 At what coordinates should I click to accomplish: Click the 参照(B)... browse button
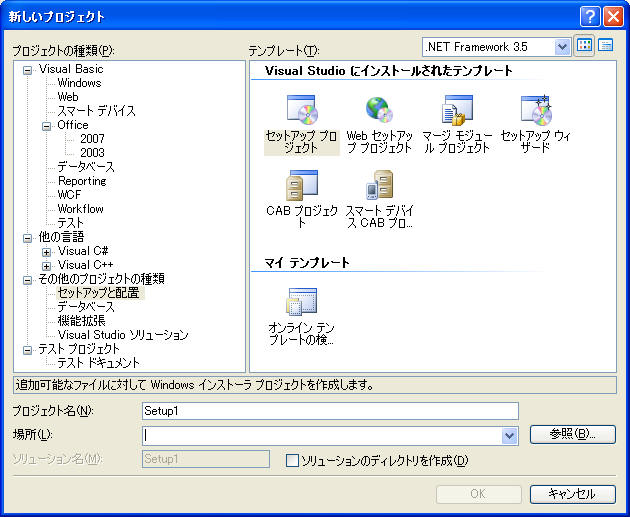click(x=573, y=434)
